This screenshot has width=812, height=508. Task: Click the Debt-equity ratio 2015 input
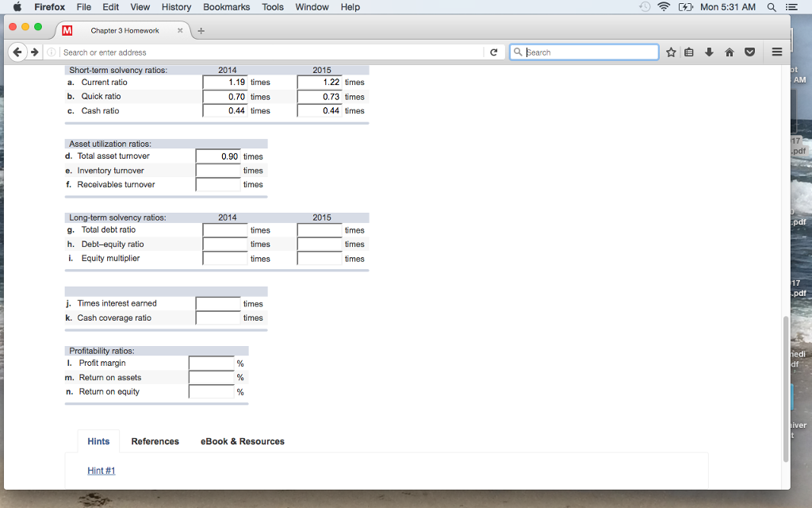320,244
